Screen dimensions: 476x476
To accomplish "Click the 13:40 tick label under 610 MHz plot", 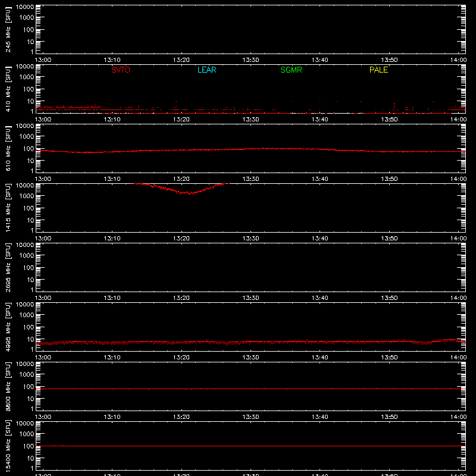I will (320, 179).
